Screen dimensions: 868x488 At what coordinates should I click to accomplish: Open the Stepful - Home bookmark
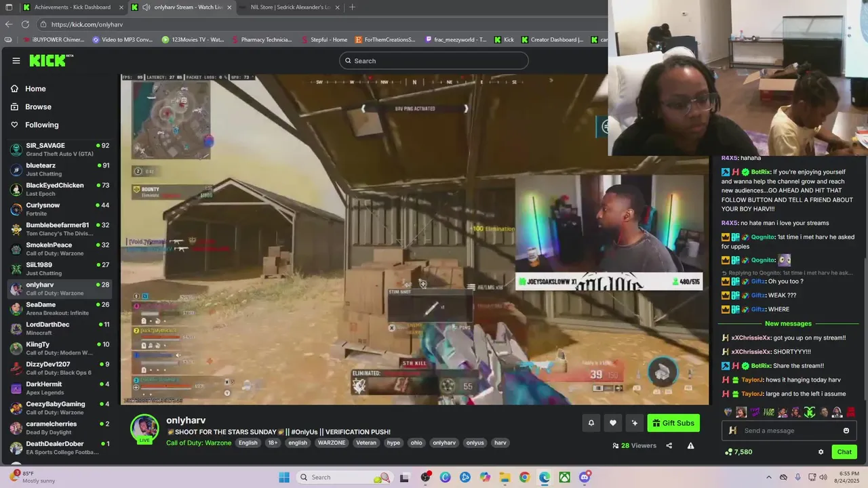(x=324, y=39)
